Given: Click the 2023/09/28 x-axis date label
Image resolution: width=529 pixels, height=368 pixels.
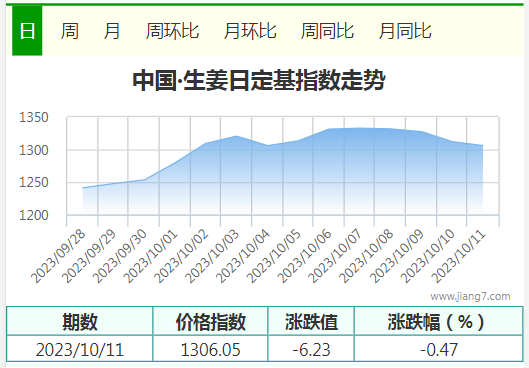Looking at the screenshot, I should point(58,256).
